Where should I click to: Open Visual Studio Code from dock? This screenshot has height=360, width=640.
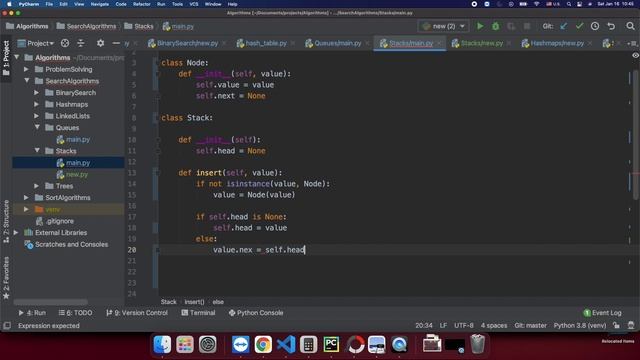click(x=286, y=344)
